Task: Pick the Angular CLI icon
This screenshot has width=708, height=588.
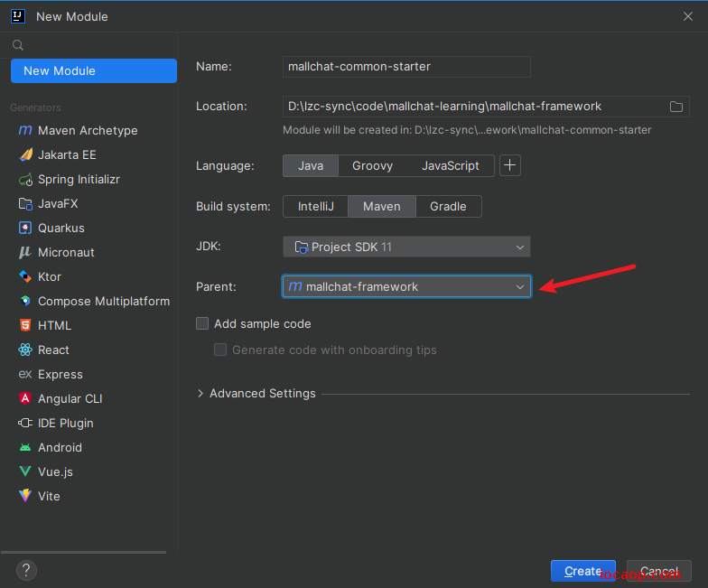Action: tap(25, 399)
